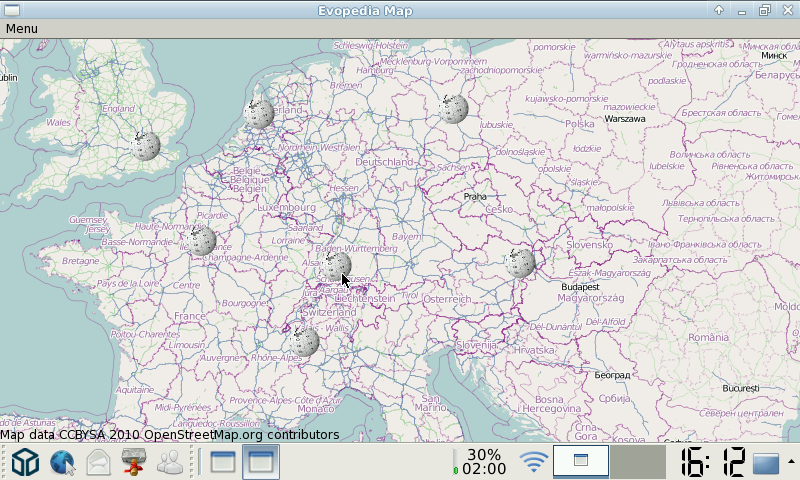Viewport: 800px width, 480px height.
Task: Select the Wikipedia globe marker above Rhône-Alpes
Action: click(x=304, y=341)
